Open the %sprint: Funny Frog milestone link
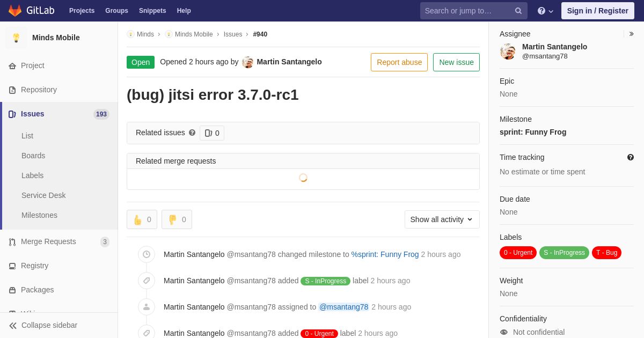The width and height of the screenshot is (644, 338). (x=385, y=254)
